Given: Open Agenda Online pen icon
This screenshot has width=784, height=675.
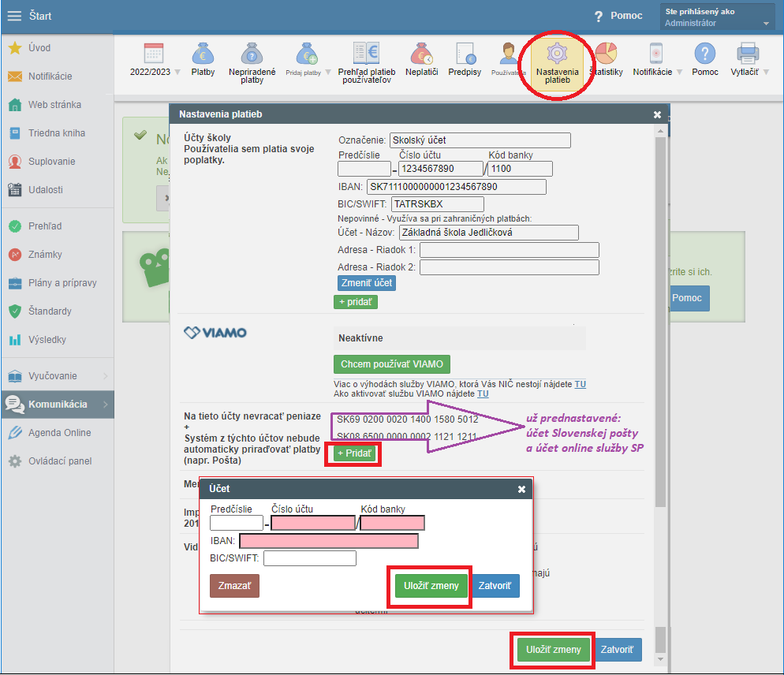Looking at the screenshot, I should click(15, 433).
